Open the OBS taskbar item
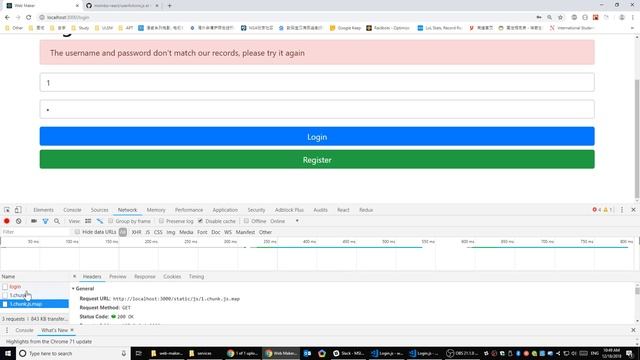640x360 pixels. coord(462,353)
